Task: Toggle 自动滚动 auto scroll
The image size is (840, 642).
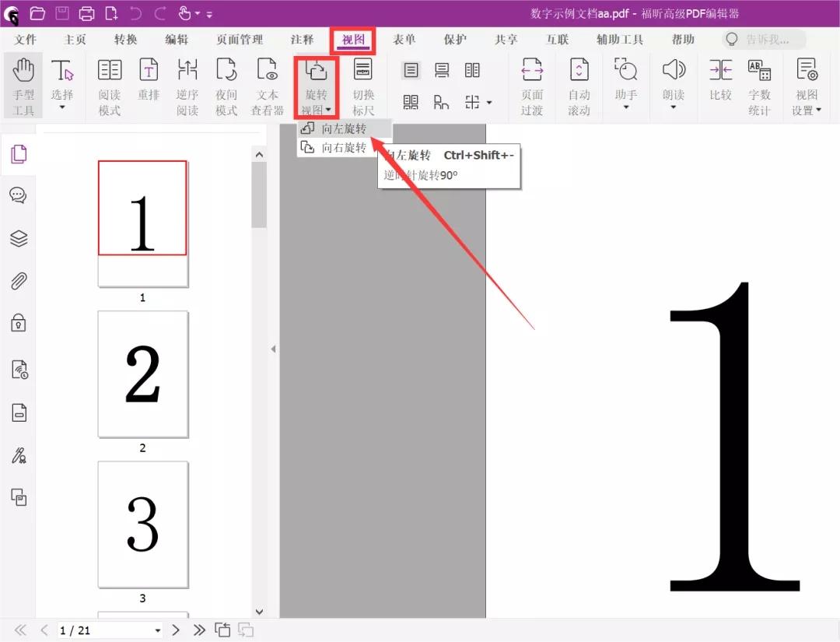Action: click(x=579, y=86)
